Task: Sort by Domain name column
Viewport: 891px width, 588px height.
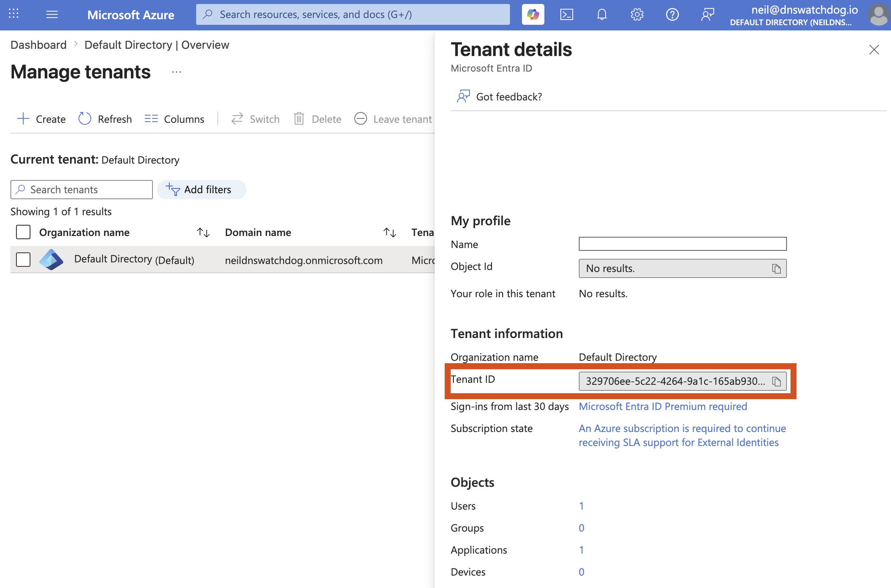Action: click(390, 232)
